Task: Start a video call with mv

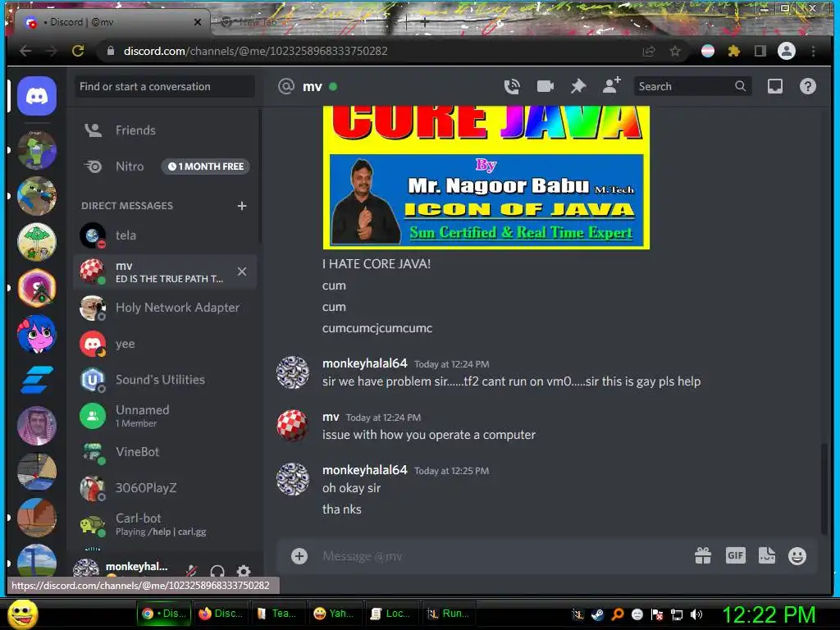Action: [x=545, y=86]
